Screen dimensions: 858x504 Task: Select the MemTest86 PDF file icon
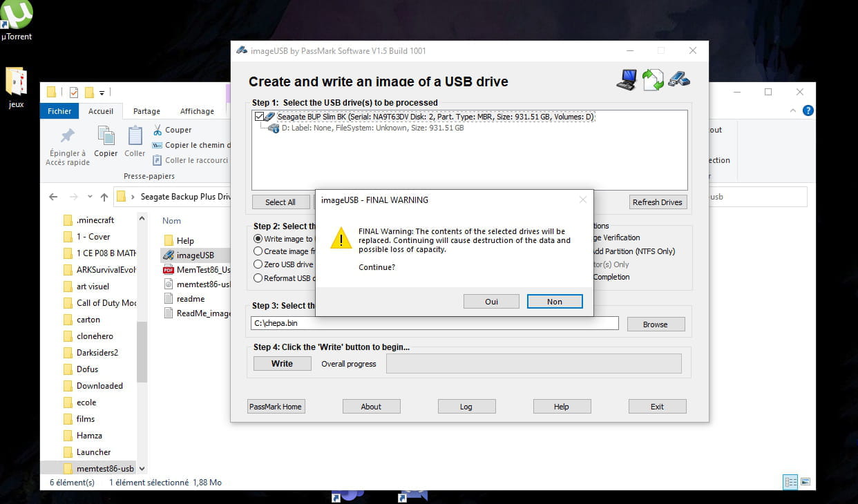point(169,270)
